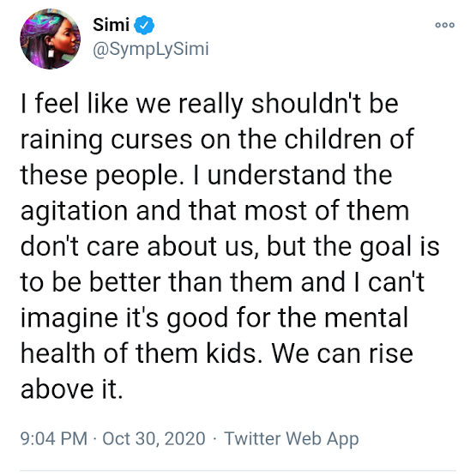
Task: Open the Twitter Web App source link
Action: [291, 439]
